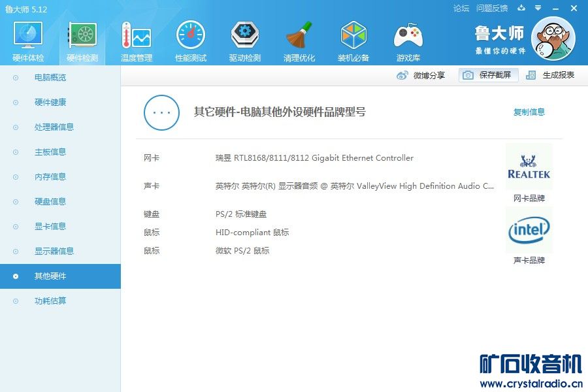The width and height of the screenshot is (588, 392).
Task: Click the 其它硬件-电脑其他外设硬件品牌型号 heading
Action: coord(280,112)
